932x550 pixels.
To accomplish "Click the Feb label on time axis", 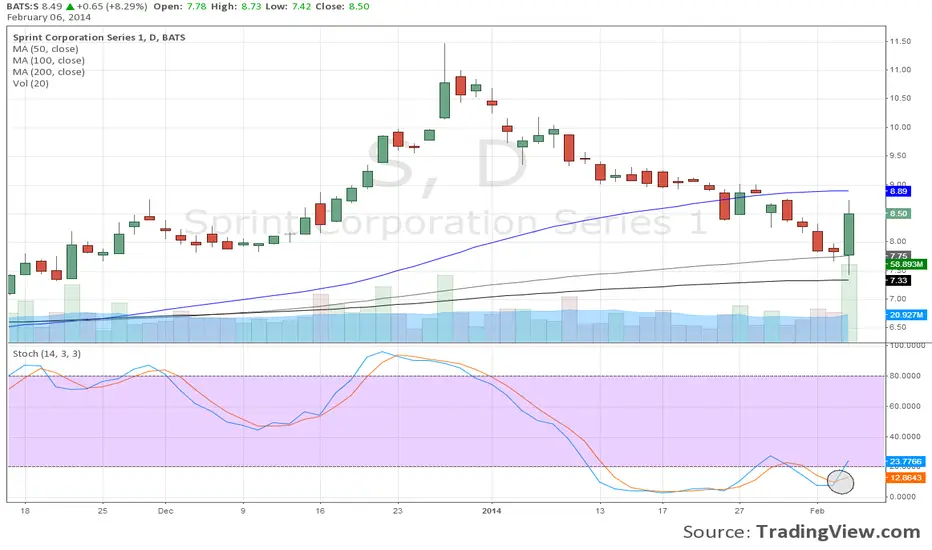I will (817, 511).
